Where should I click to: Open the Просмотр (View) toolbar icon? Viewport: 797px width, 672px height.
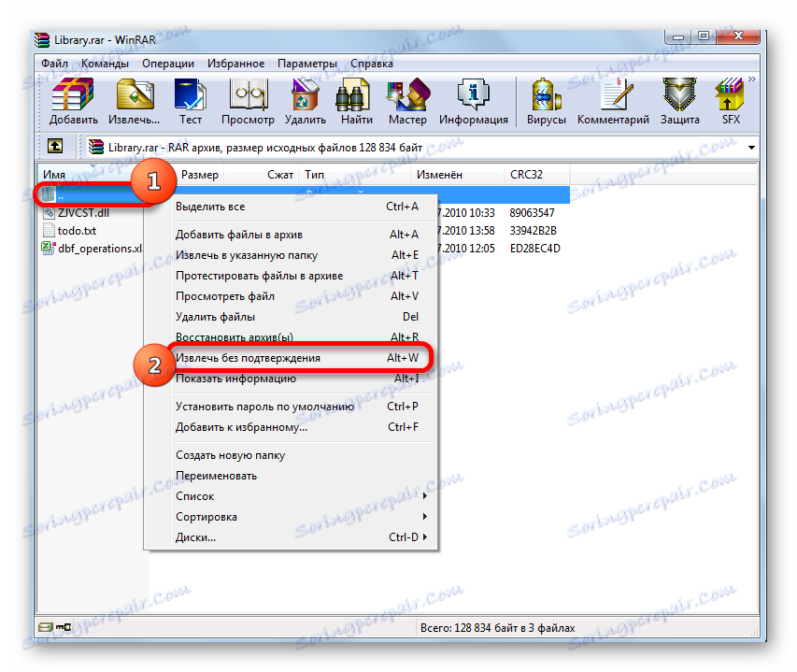(248, 101)
